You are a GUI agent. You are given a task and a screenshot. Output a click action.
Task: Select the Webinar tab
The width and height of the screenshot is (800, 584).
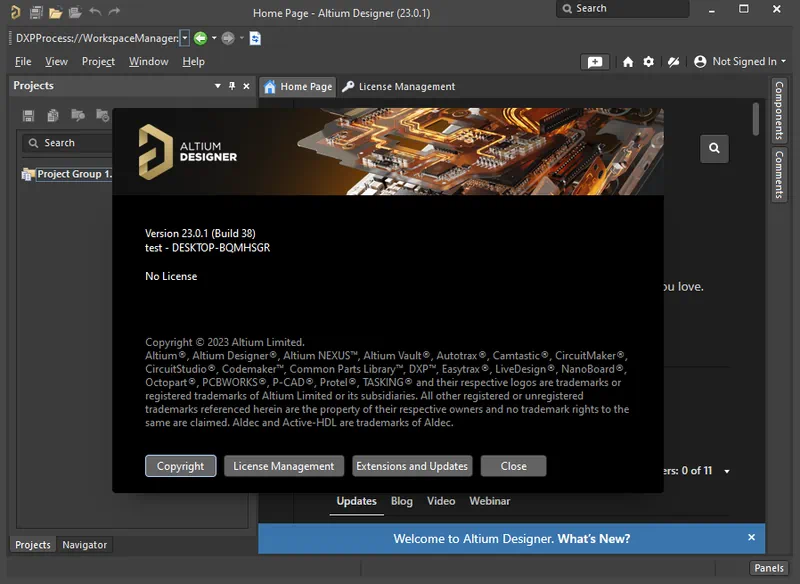point(490,501)
